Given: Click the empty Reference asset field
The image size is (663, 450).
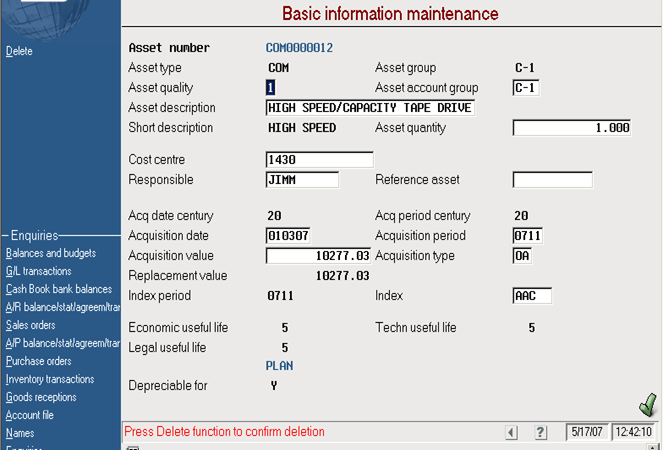Looking at the screenshot, I should pos(553,180).
